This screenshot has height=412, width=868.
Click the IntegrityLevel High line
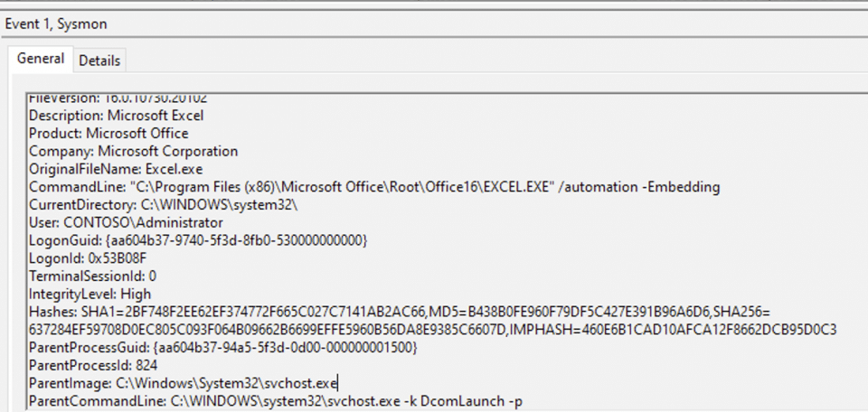pos(90,295)
